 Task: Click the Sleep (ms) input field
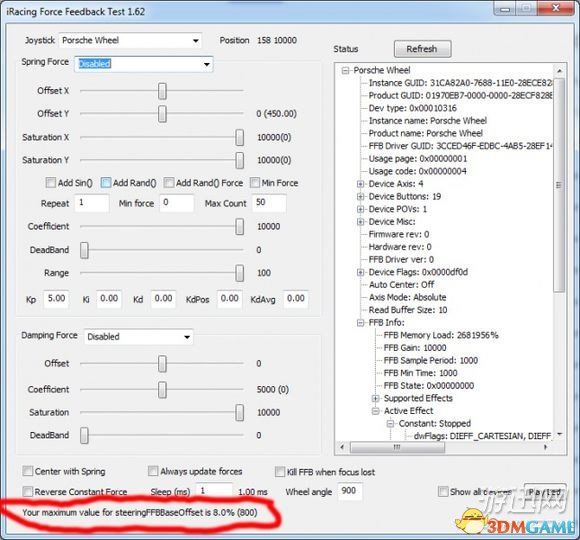pos(214,491)
